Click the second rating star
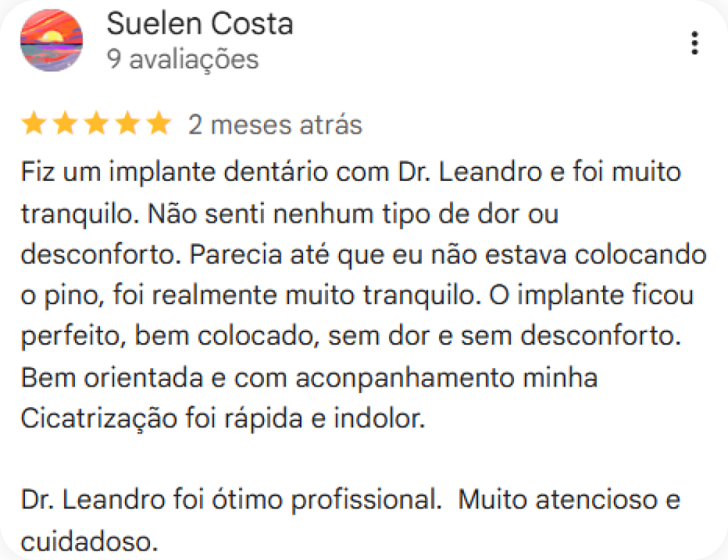 click(65, 124)
